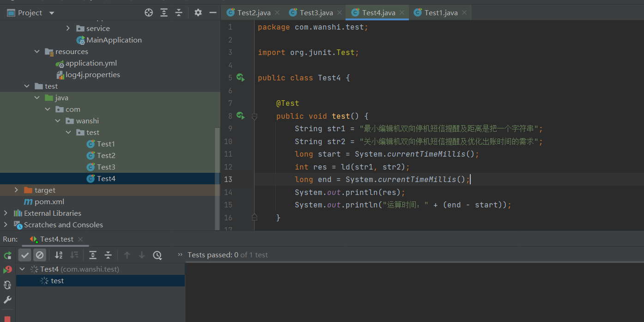
Task: Toggle show passed tests checkmark
Action: (25, 255)
